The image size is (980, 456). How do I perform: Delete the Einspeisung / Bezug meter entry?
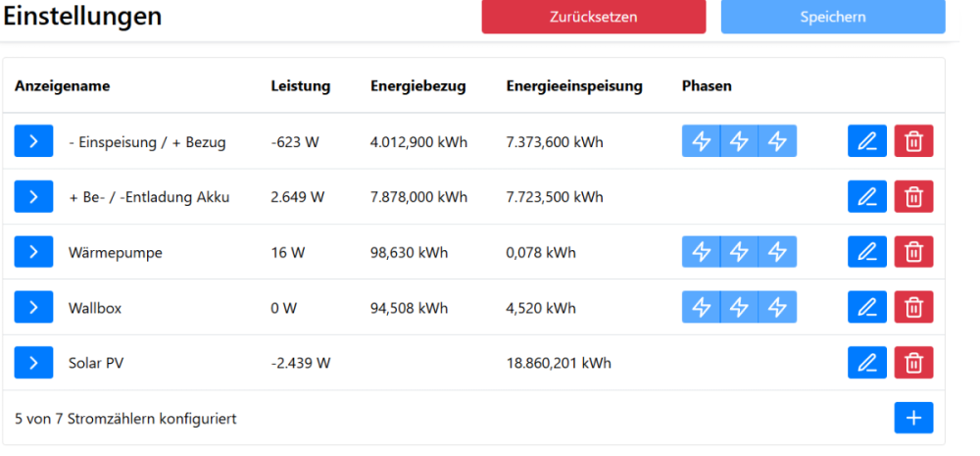click(913, 141)
